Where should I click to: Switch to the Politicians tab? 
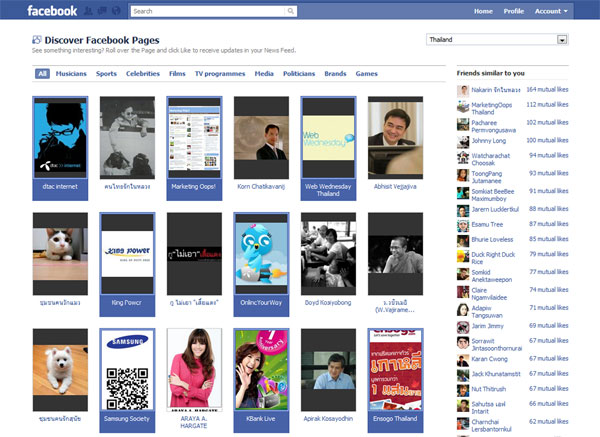tap(299, 73)
